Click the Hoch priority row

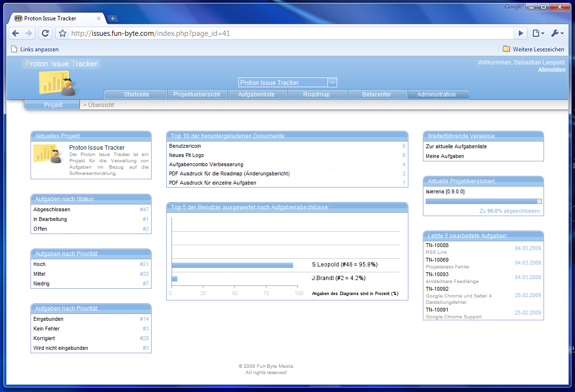coord(91,264)
